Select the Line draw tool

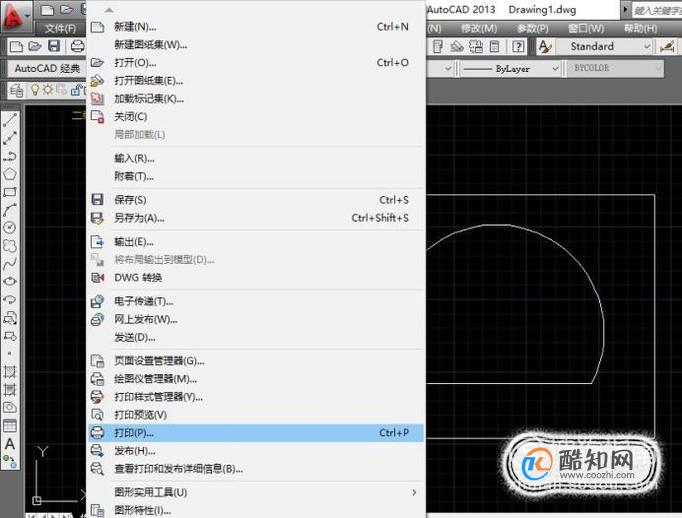click(10, 120)
